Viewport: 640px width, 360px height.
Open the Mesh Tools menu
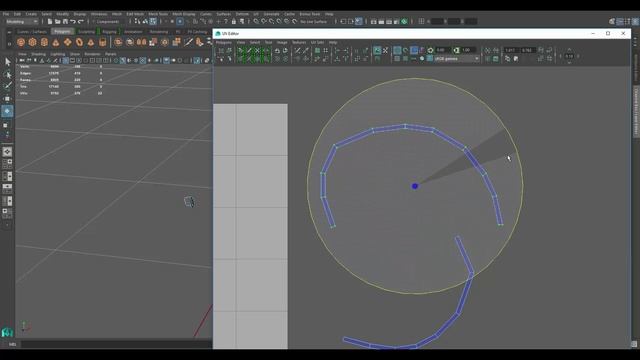[158, 14]
